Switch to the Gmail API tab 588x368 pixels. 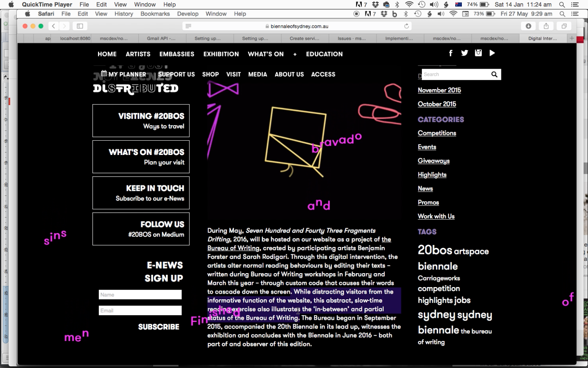pyautogui.click(x=161, y=38)
